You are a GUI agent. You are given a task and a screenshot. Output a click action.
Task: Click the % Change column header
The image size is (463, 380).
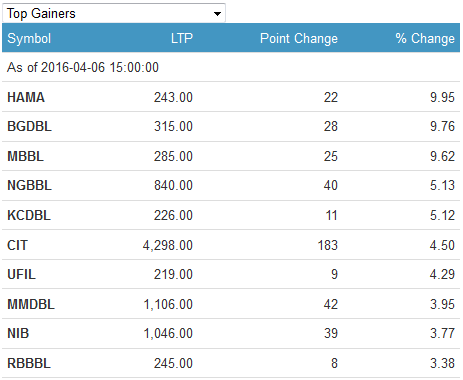coord(425,38)
